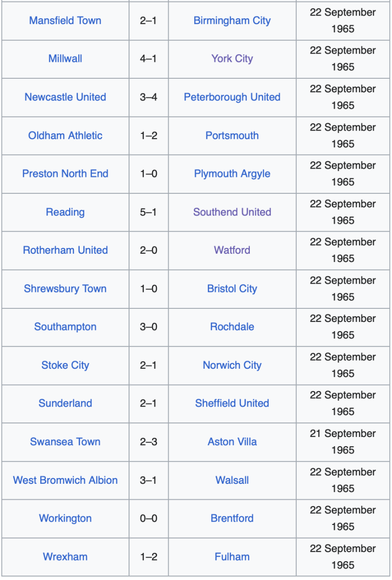Click the Plymouth Argyle link
The image size is (392, 580).
point(232,174)
